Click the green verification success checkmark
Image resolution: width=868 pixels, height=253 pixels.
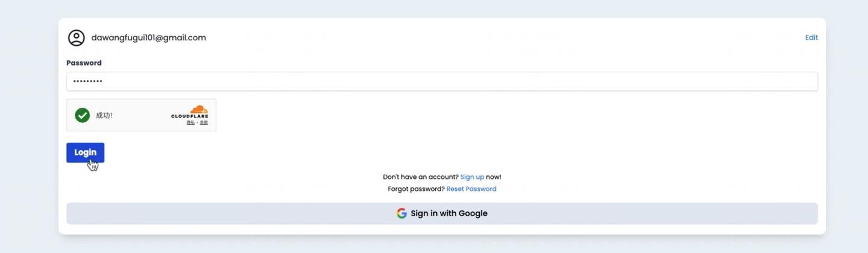[83, 115]
